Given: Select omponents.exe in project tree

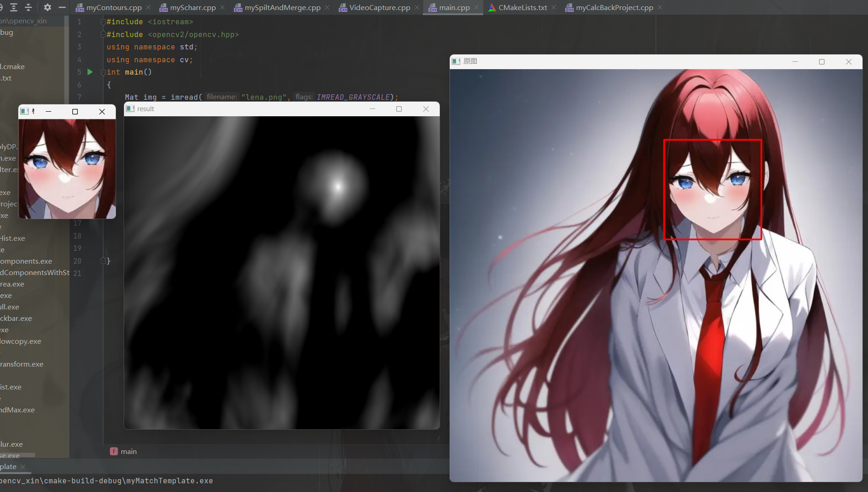Looking at the screenshot, I should (x=26, y=261).
